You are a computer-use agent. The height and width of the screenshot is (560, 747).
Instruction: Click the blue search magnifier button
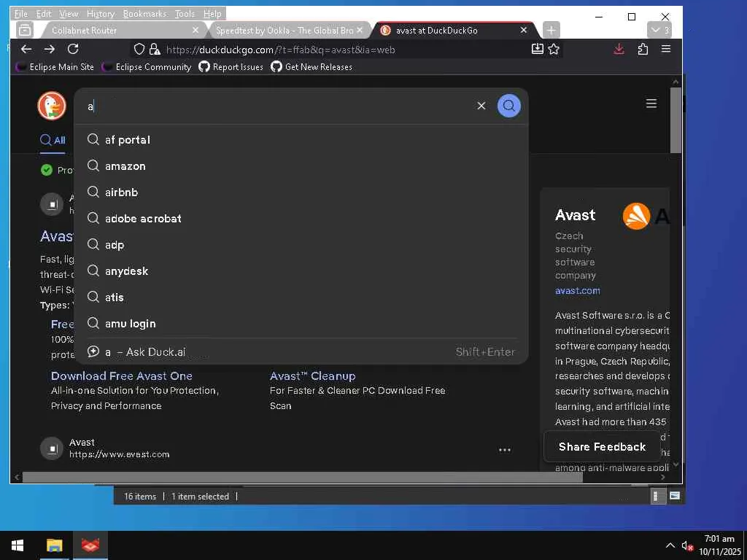tap(508, 106)
